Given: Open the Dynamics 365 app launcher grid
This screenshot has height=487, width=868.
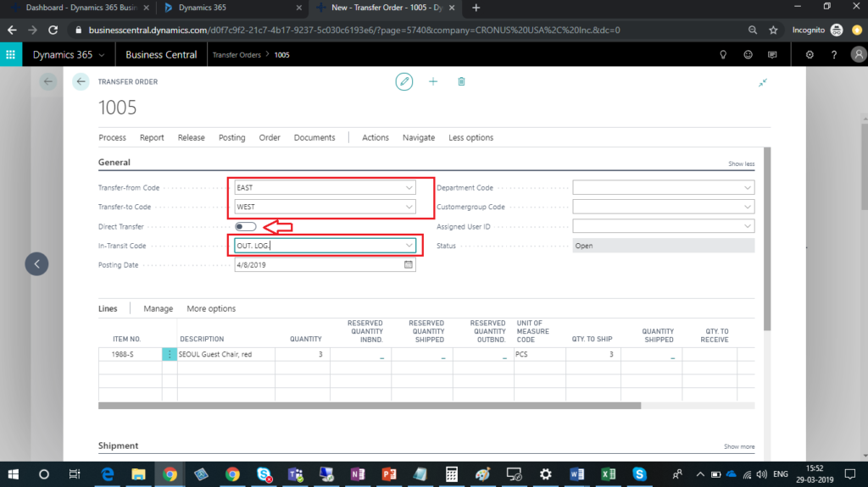Looking at the screenshot, I should 11,55.
